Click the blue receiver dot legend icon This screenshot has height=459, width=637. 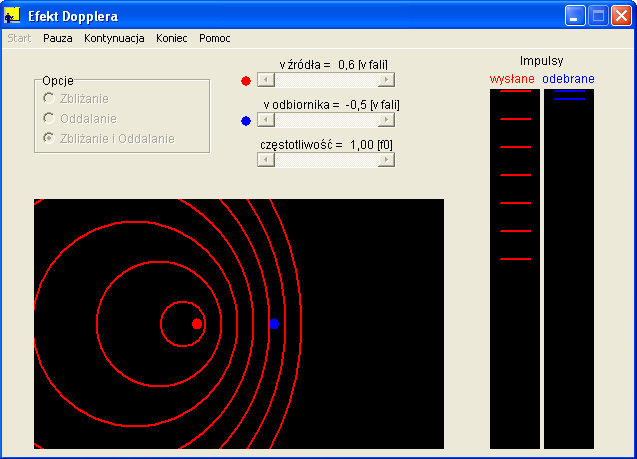point(246,121)
